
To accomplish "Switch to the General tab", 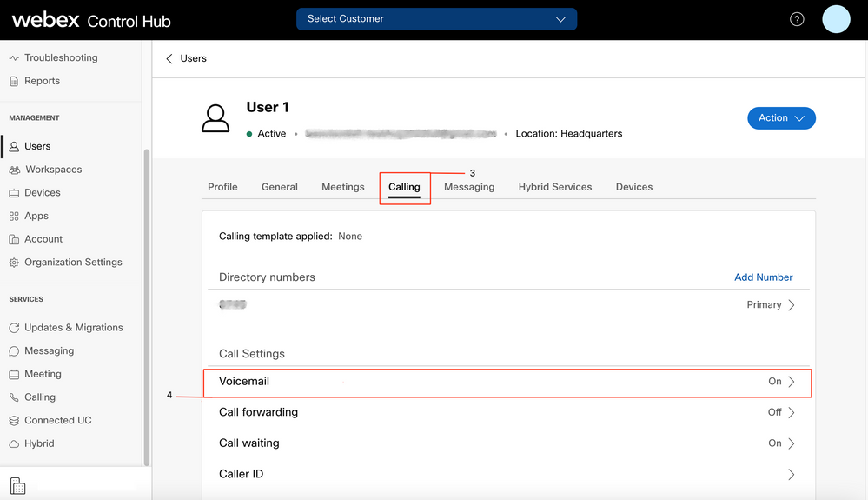I will pos(280,187).
